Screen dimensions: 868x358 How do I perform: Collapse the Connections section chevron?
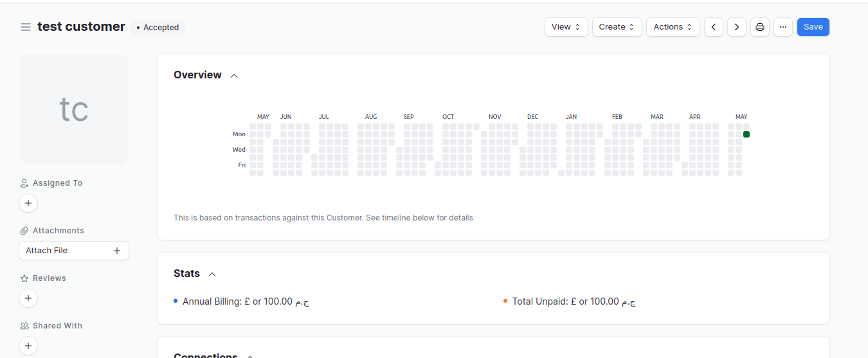tap(250, 355)
